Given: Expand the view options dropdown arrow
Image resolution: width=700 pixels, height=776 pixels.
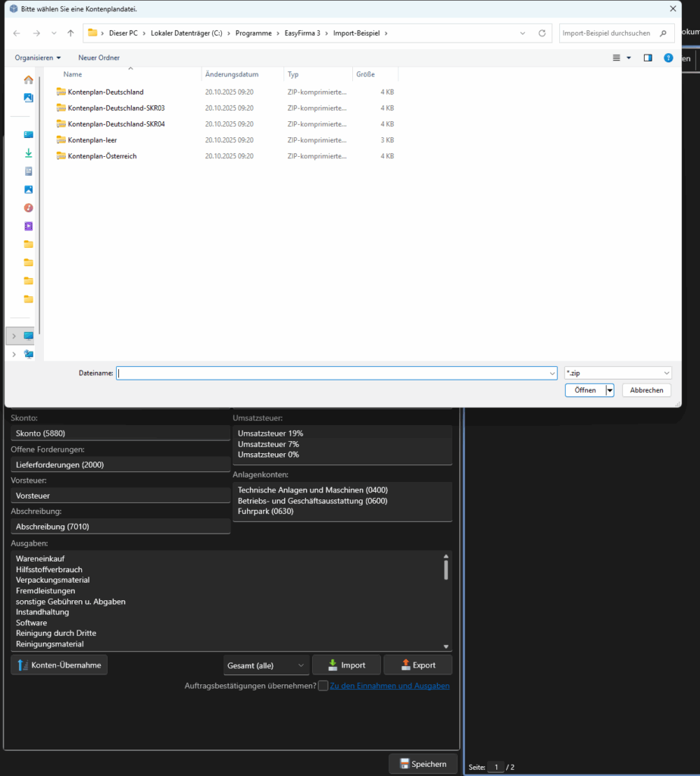Looking at the screenshot, I should [x=629, y=58].
